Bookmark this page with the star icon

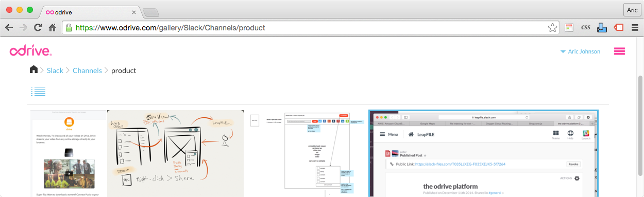pyautogui.click(x=552, y=28)
